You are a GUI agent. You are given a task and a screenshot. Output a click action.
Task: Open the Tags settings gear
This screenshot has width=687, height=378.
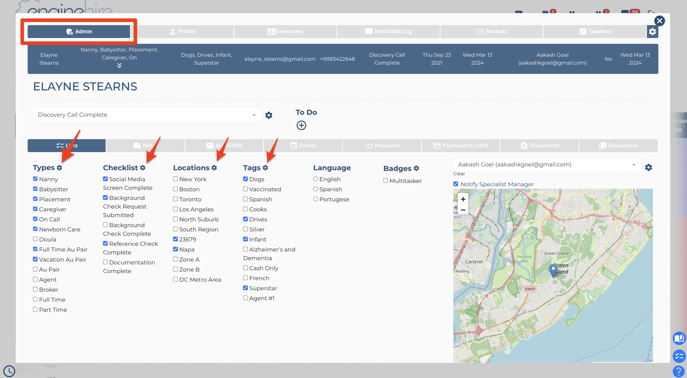coord(265,168)
